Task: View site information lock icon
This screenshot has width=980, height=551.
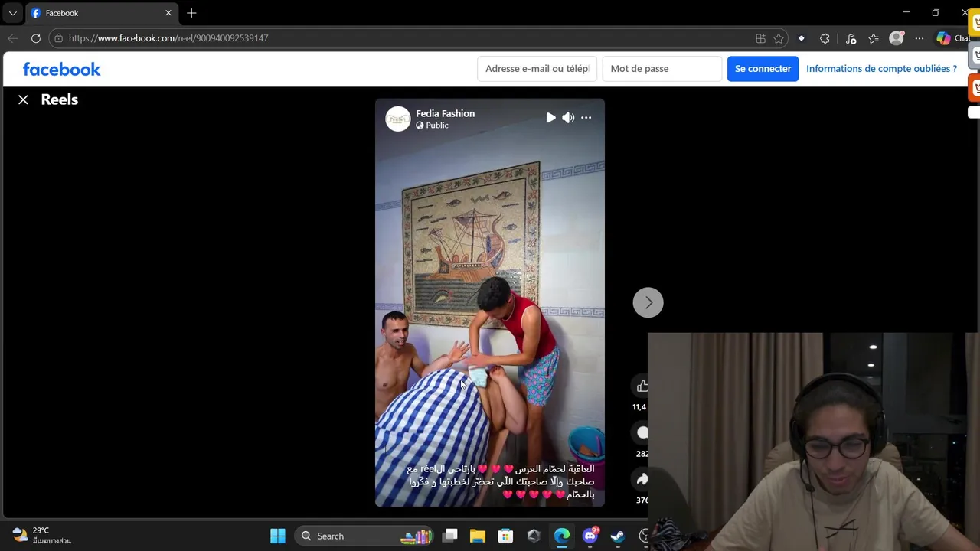Action: click(58, 38)
